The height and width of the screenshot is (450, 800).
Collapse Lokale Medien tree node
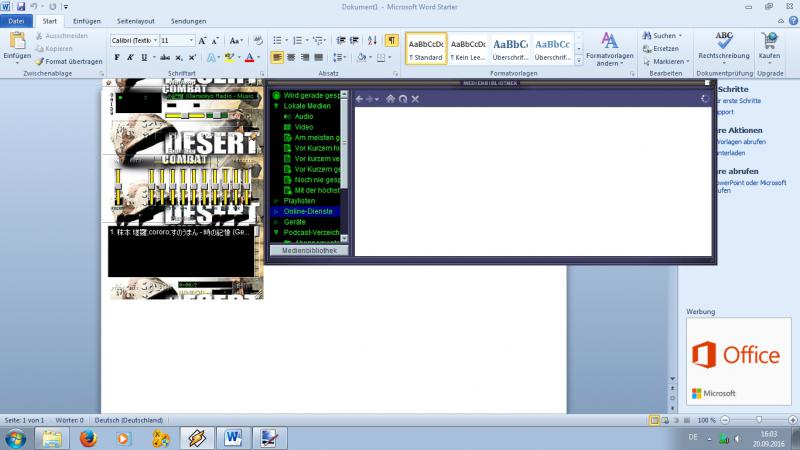276,106
